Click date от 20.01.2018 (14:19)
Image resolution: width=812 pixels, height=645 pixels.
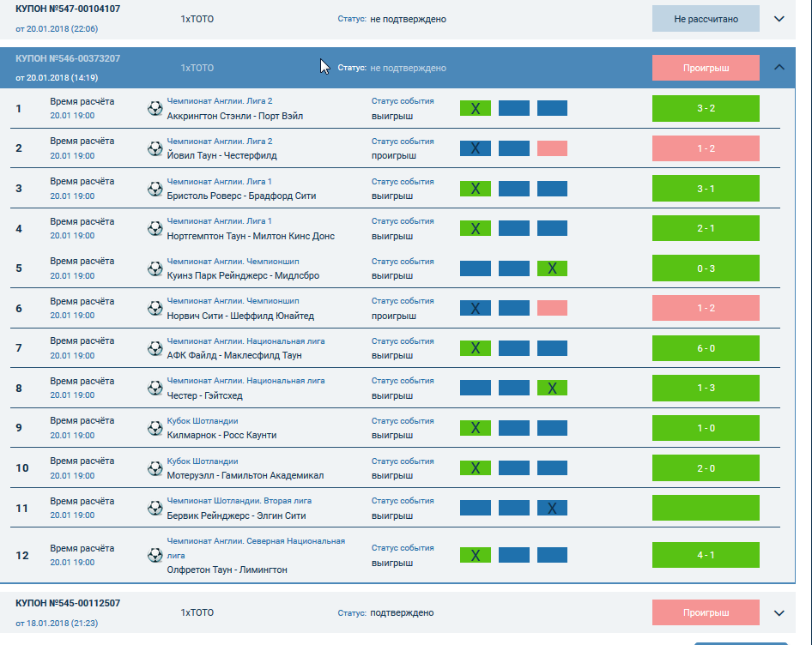(x=57, y=78)
